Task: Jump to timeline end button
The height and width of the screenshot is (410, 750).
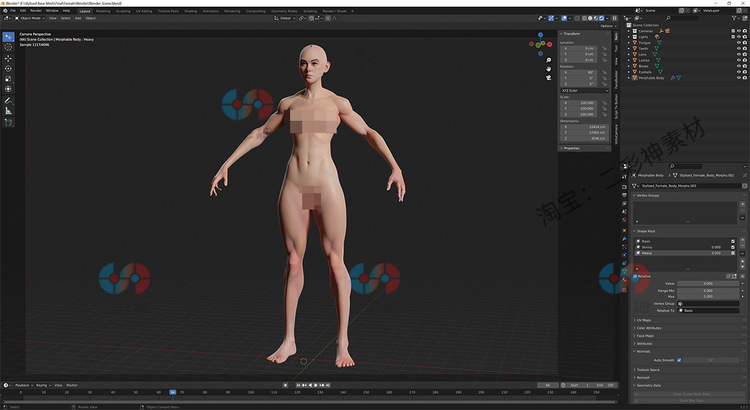Action: point(328,385)
